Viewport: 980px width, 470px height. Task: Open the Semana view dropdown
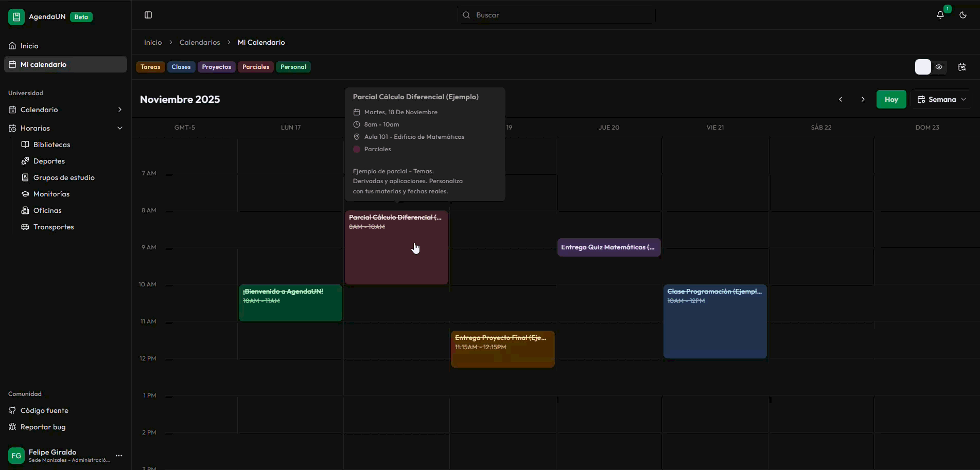[941, 99]
